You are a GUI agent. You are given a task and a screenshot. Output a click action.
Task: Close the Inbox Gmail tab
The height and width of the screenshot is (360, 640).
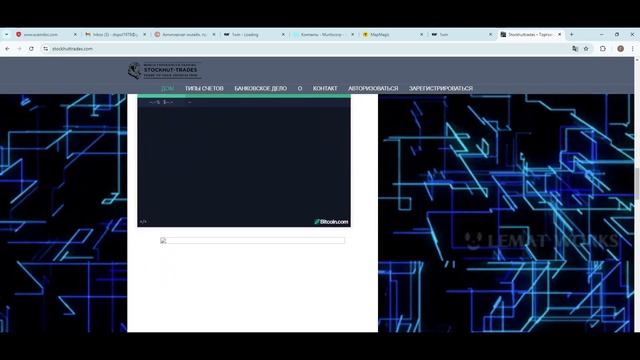pyautogui.click(x=144, y=35)
